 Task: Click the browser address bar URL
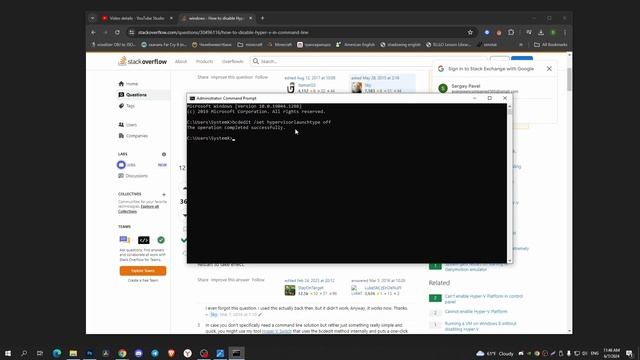(223, 32)
